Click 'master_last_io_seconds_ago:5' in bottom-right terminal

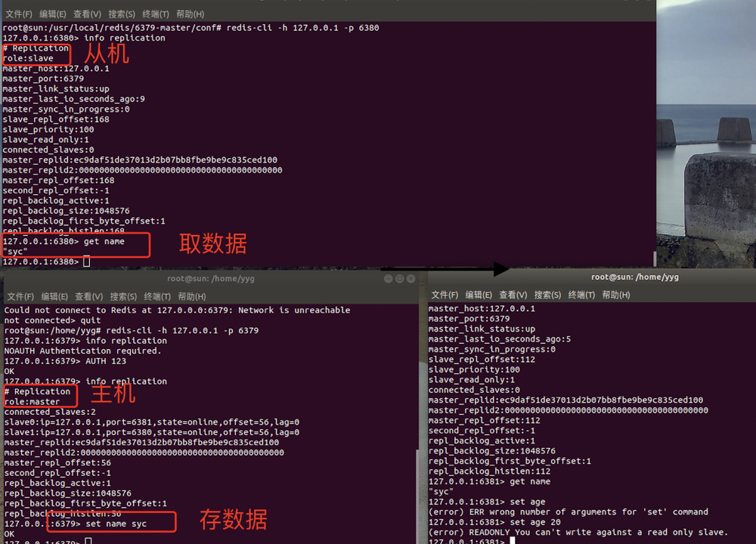[x=500, y=338]
